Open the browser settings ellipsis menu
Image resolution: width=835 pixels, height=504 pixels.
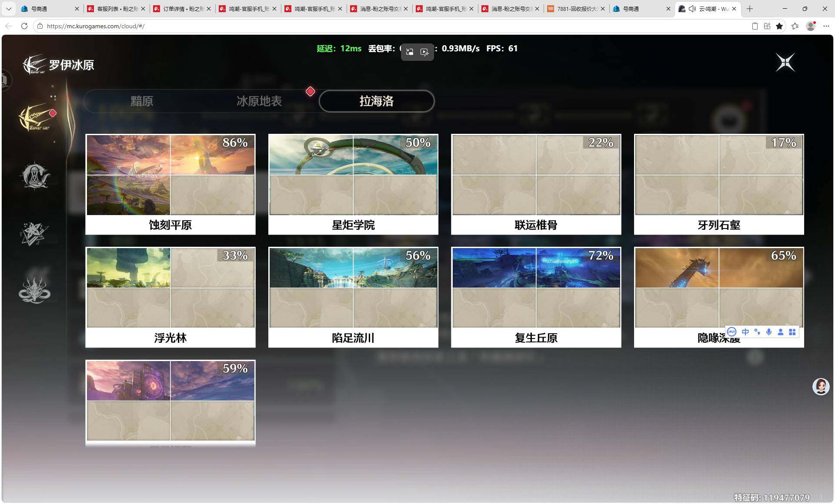coord(826,26)
